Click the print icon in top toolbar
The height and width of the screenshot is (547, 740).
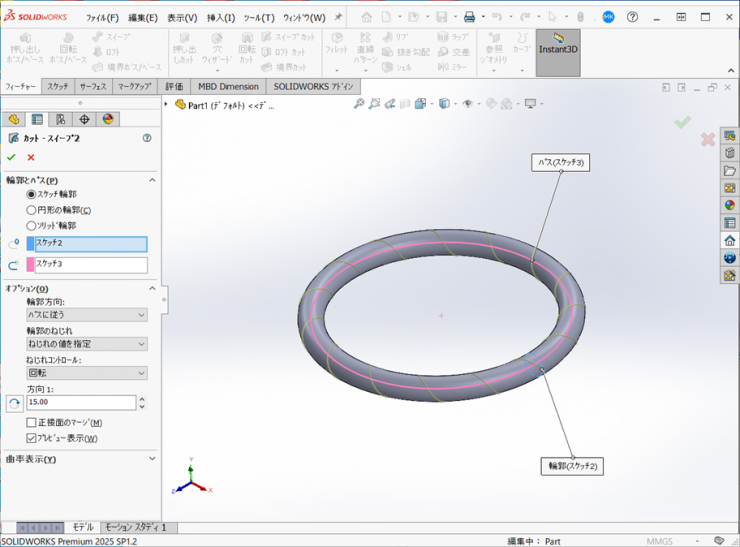point(469,17)
